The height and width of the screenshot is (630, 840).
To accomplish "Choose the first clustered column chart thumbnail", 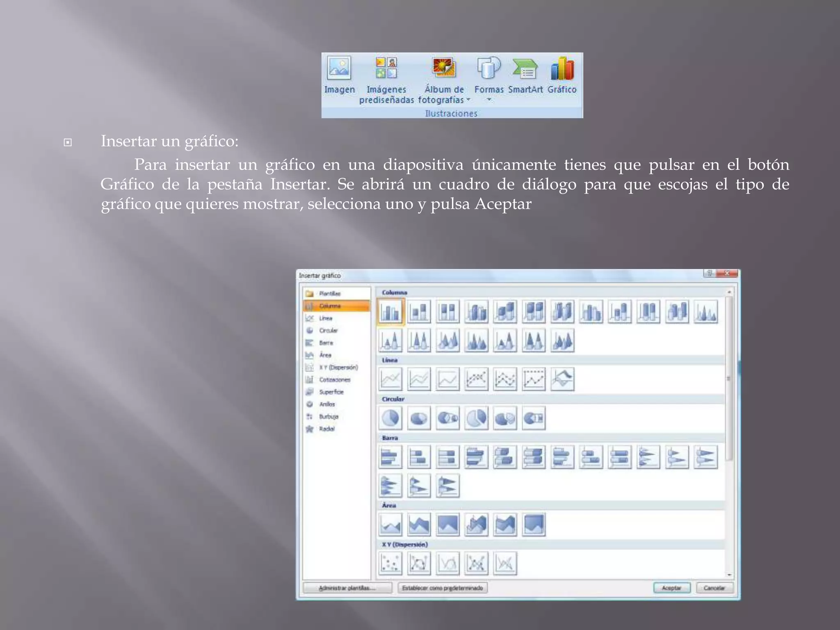I will click(390, 312).
